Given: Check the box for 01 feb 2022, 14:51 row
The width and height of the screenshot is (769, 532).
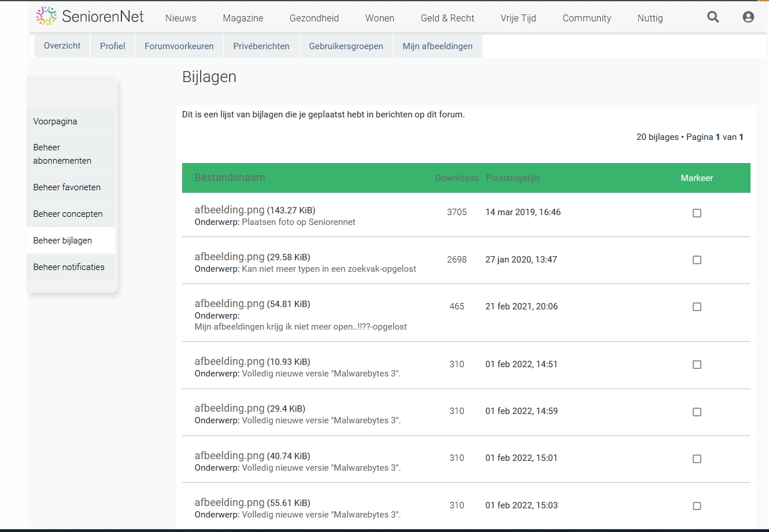Looking at the screenshot, I should point(697,365).
